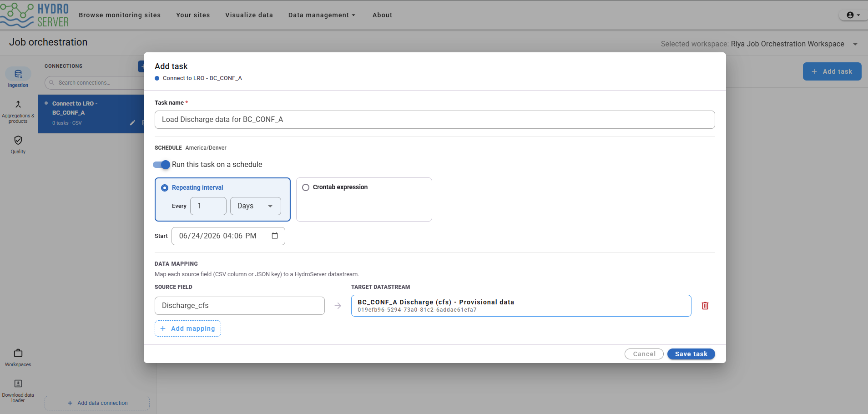This screenshot has height=414, width=868.
Task: Open the Workspaces sidebar item
Action: (18, 358)
